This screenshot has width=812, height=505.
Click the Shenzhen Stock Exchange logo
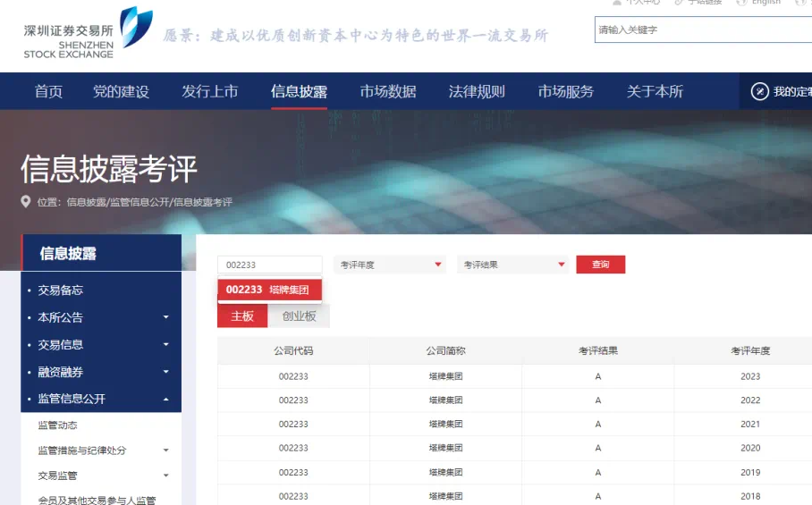(x=88, y=33)
